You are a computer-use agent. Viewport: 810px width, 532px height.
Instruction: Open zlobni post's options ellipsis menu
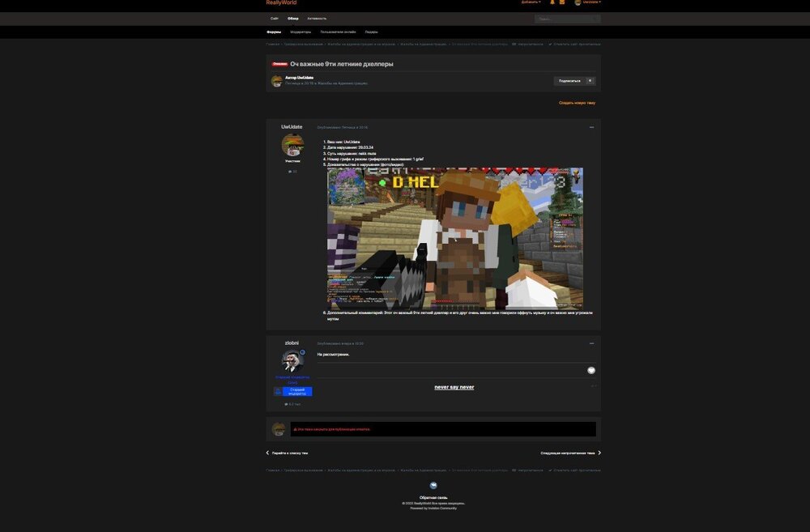[x=591, y=343]
